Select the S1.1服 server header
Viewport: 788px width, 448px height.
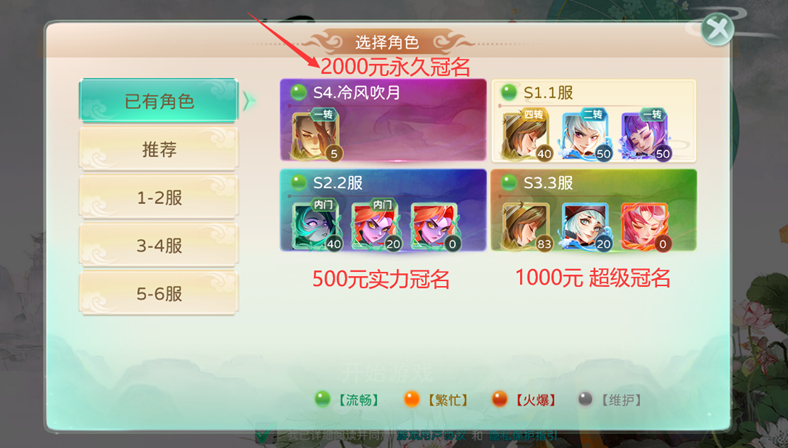[594, 93]
